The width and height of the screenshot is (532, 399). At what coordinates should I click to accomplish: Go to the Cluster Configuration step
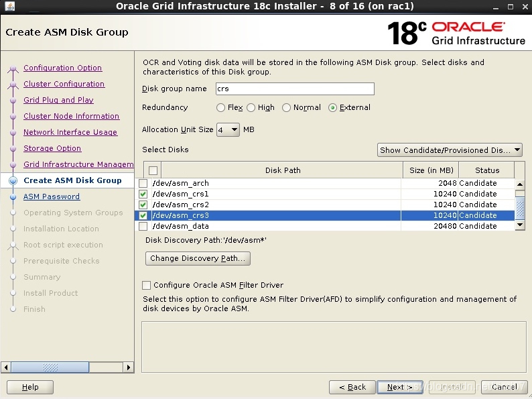[x=64, y=84]
